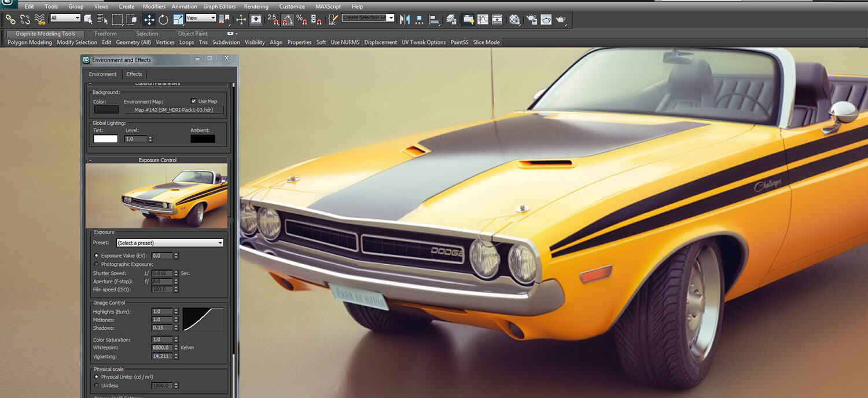Select the Physical Units radio button
The image size is (868, 398).
(96, 377)
